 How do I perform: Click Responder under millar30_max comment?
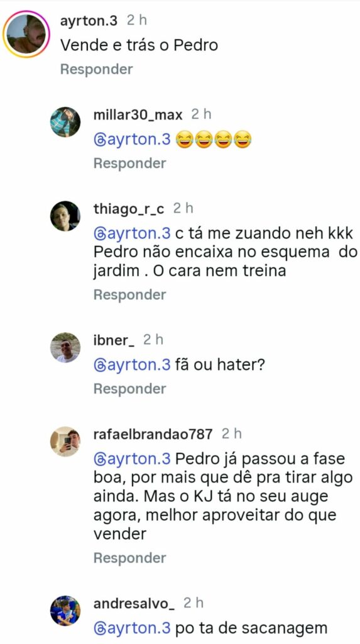(x=129, y=163)
